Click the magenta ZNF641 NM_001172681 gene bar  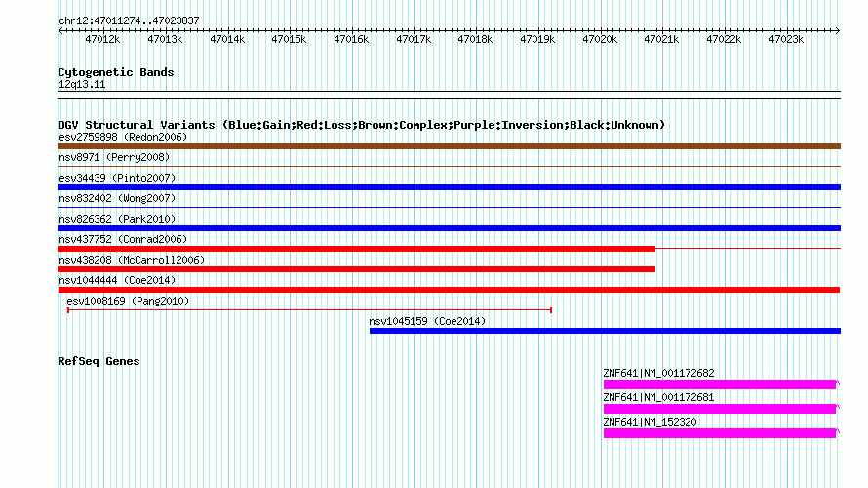pyautogui.click(x=720, y=409)
